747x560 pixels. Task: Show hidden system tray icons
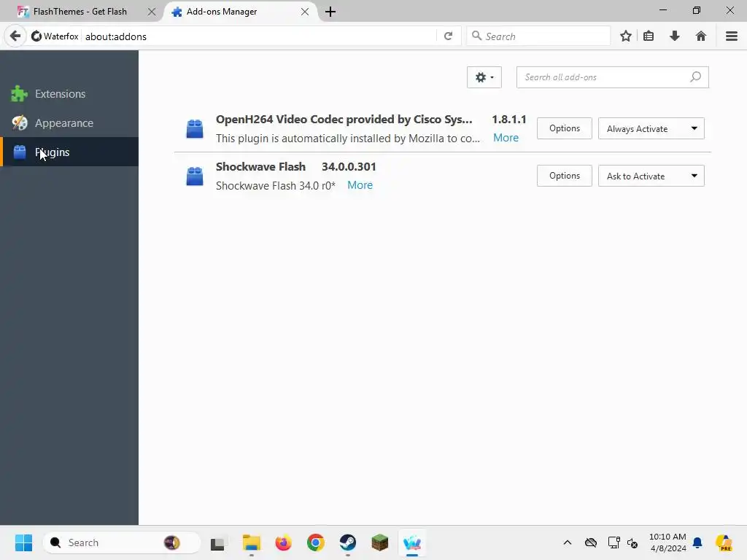(x=567, y=542)
